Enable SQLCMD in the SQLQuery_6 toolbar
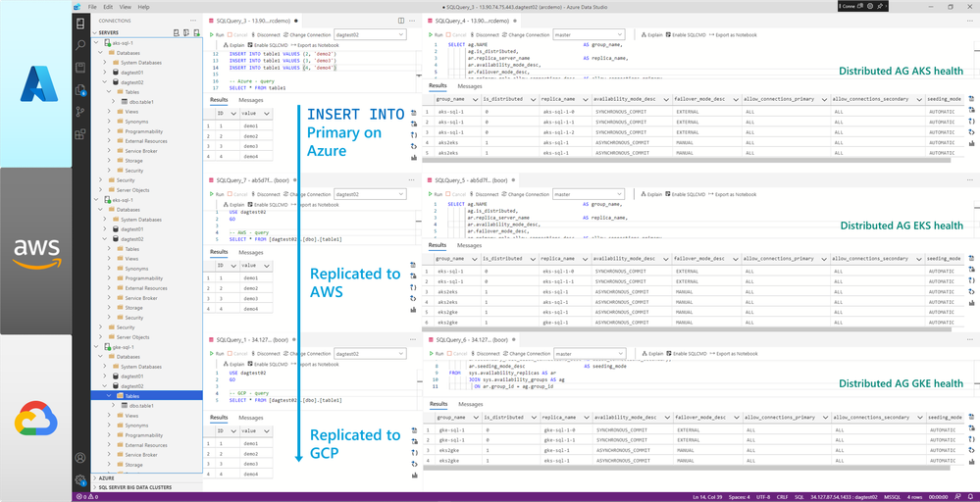The image size is (980, 502). tap(687, 353)
